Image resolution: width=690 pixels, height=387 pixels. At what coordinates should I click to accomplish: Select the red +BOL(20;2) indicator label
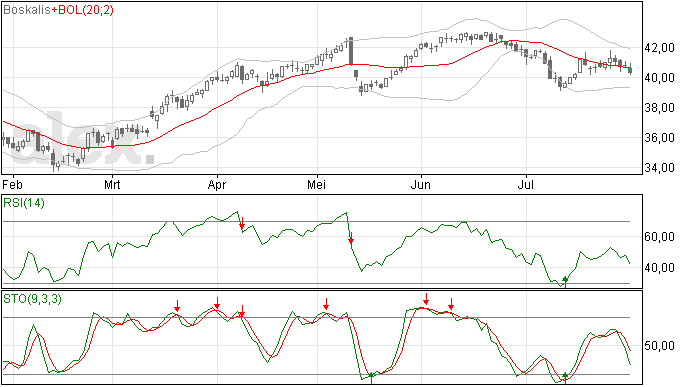(82, 10)
